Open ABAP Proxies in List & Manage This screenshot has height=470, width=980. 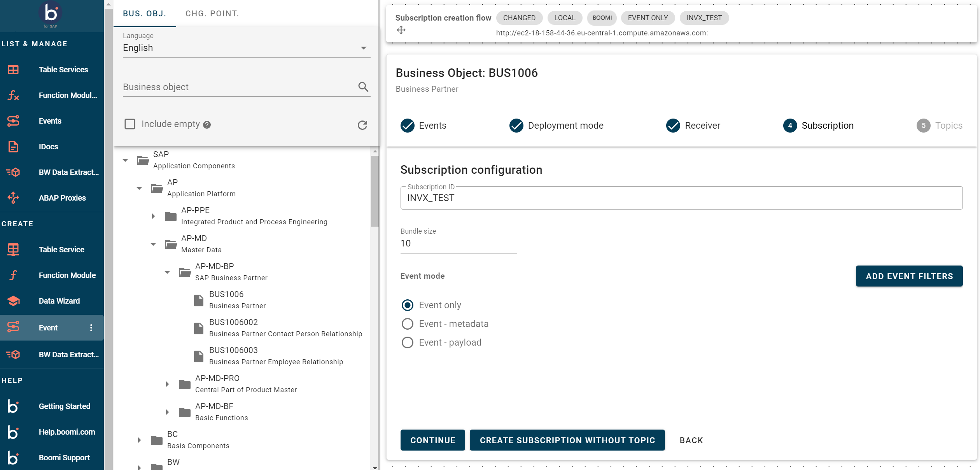(62, 198)
